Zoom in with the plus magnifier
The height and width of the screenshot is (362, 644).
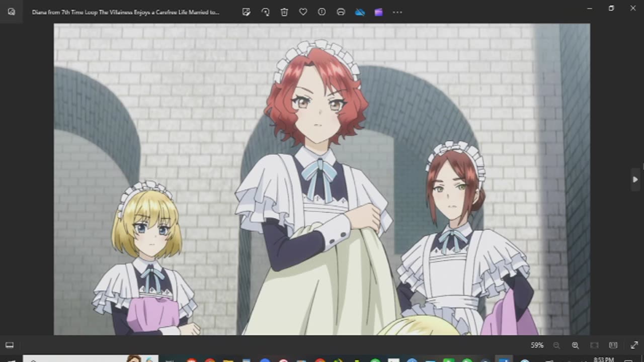tap(575, 345)
